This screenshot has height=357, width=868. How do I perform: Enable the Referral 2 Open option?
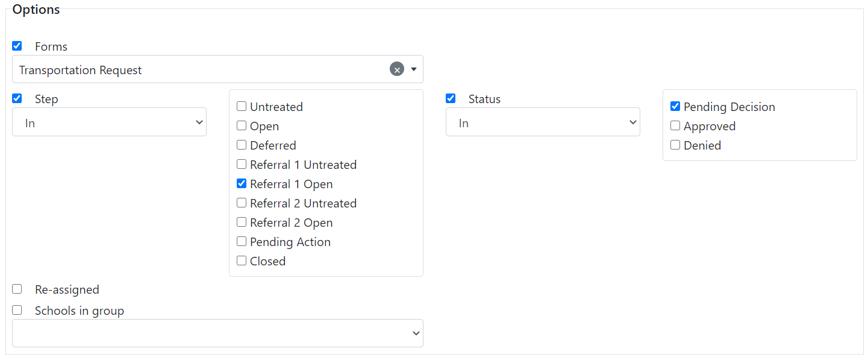[x=242, y=221]
